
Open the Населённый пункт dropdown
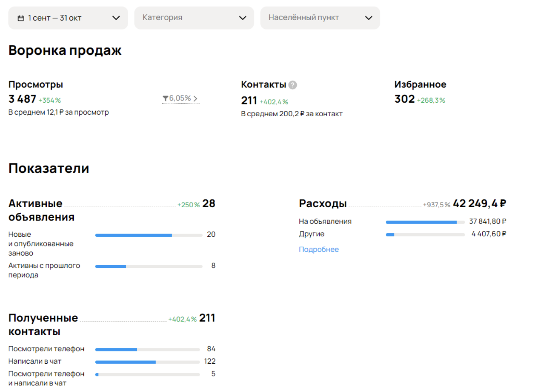click(x=320, y=18)
